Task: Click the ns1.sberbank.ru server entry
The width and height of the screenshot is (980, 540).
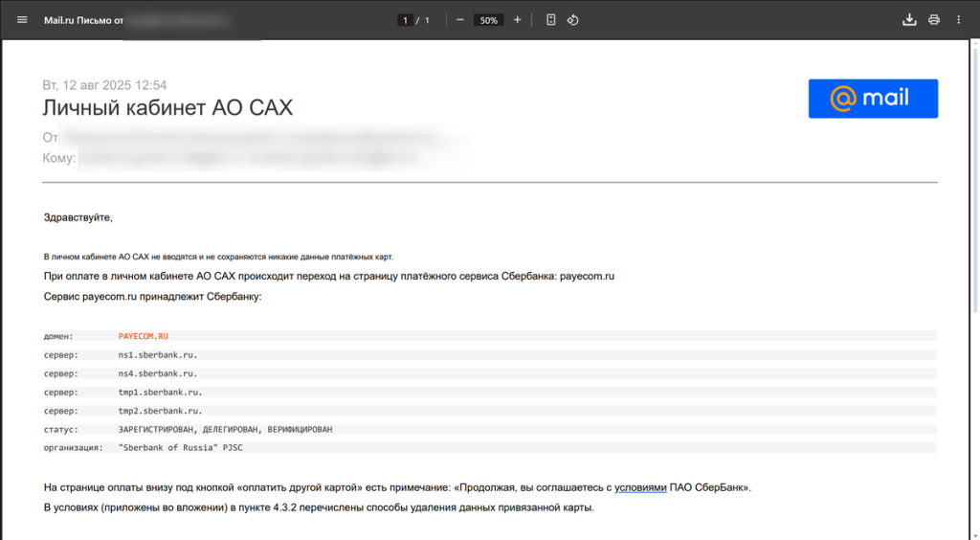Action: point(158,354)
